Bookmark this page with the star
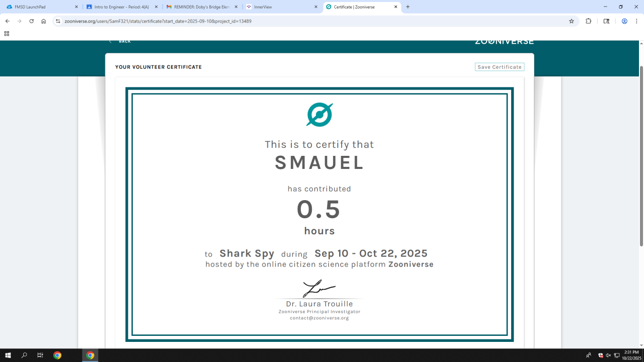644x362 pixels. (572, 21)
